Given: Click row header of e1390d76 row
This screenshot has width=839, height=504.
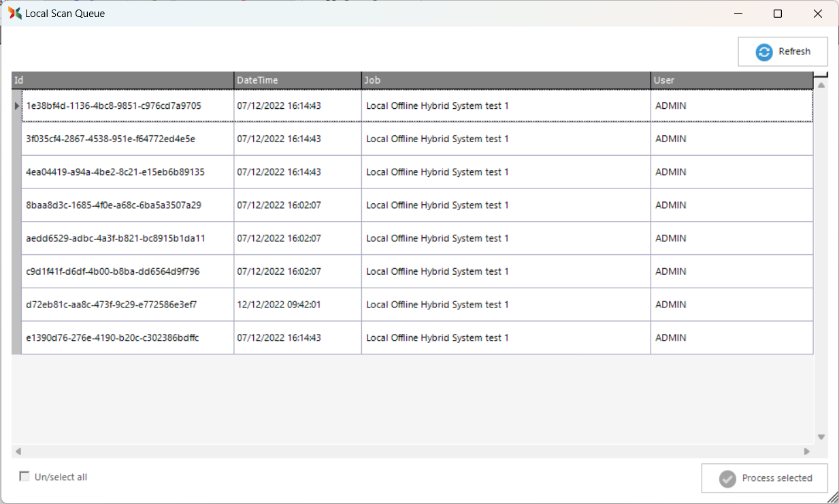Looking at the screenshot, I should [x=16, y=338].
